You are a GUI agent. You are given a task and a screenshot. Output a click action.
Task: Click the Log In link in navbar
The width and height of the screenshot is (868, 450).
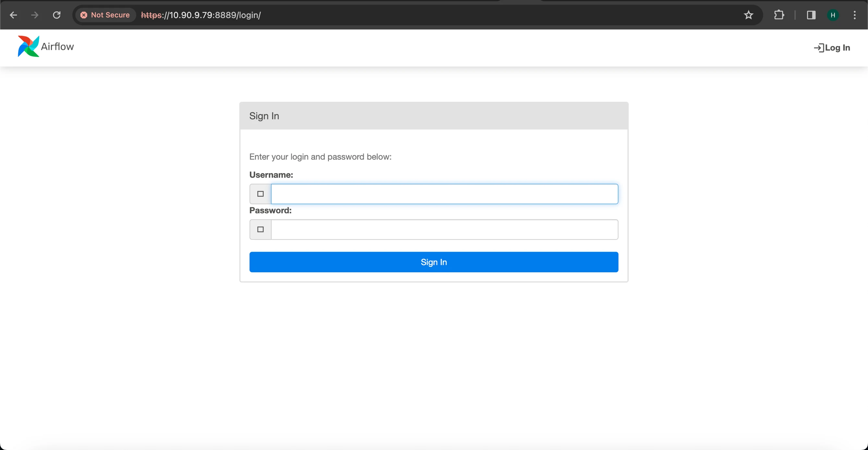(838, 48)
